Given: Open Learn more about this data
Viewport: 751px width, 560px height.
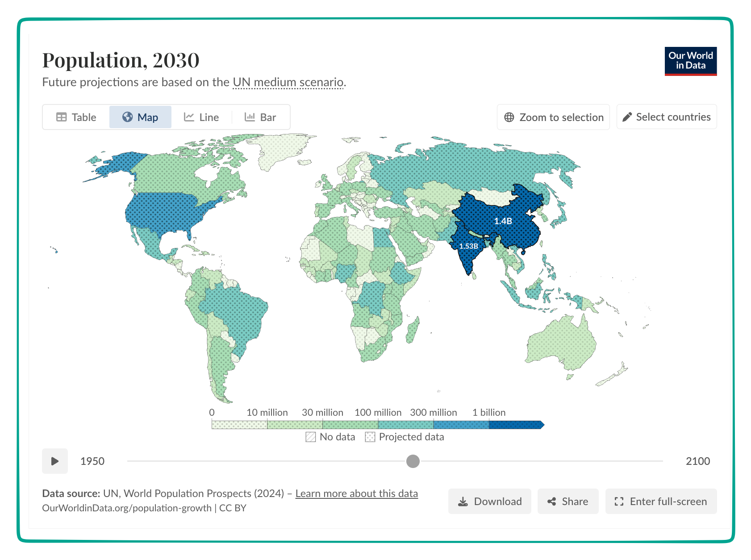Looking at the screenshot, I should [356, 493].
